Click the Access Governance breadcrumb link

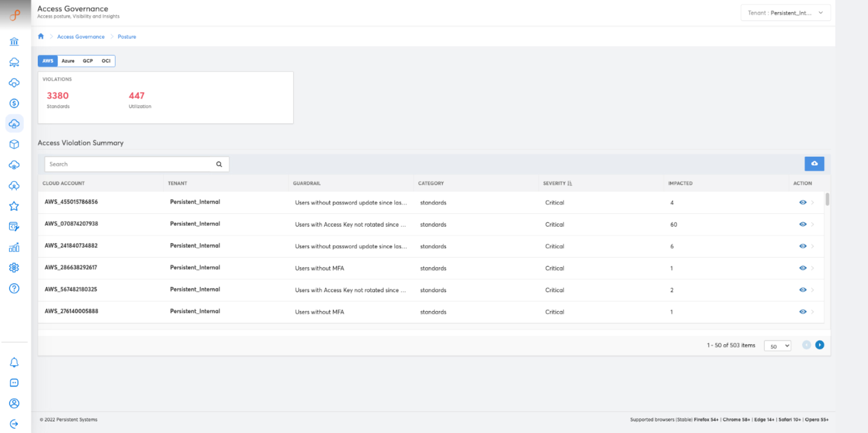(81, 37)
